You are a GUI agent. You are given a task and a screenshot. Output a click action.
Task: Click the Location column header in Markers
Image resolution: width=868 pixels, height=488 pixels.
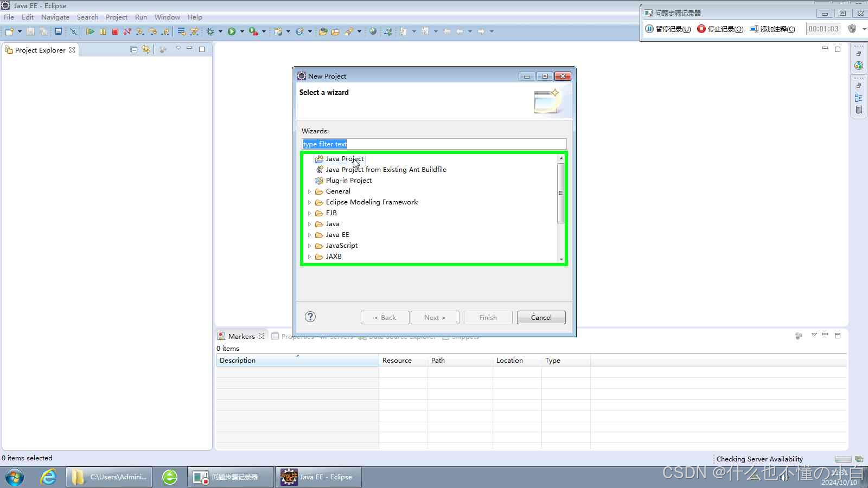coord(517,360)
